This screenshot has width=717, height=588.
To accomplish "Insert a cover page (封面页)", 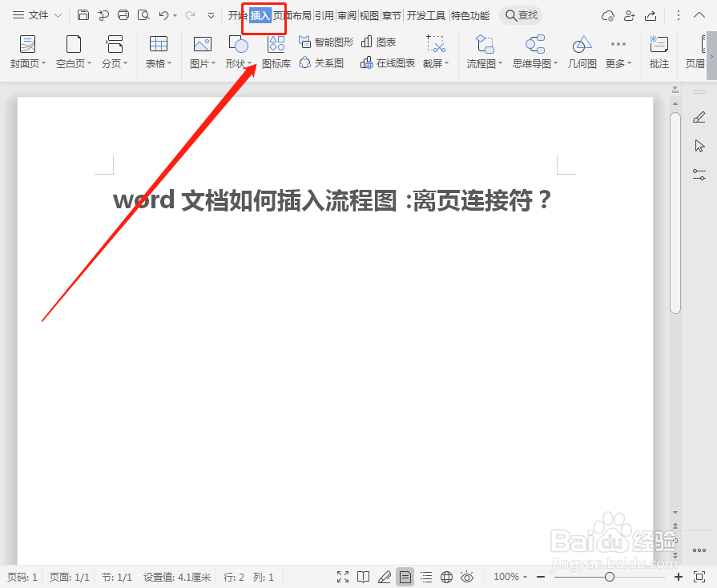I will [x=27, y=51].
